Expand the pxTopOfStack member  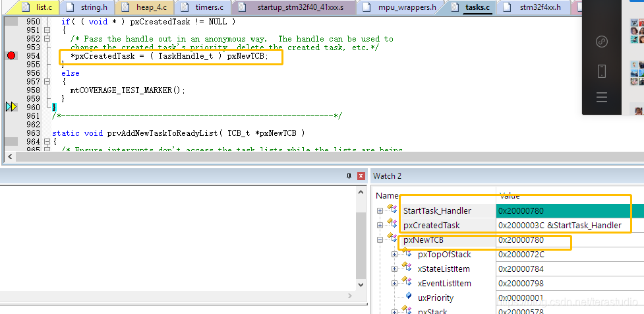point(394,255)
